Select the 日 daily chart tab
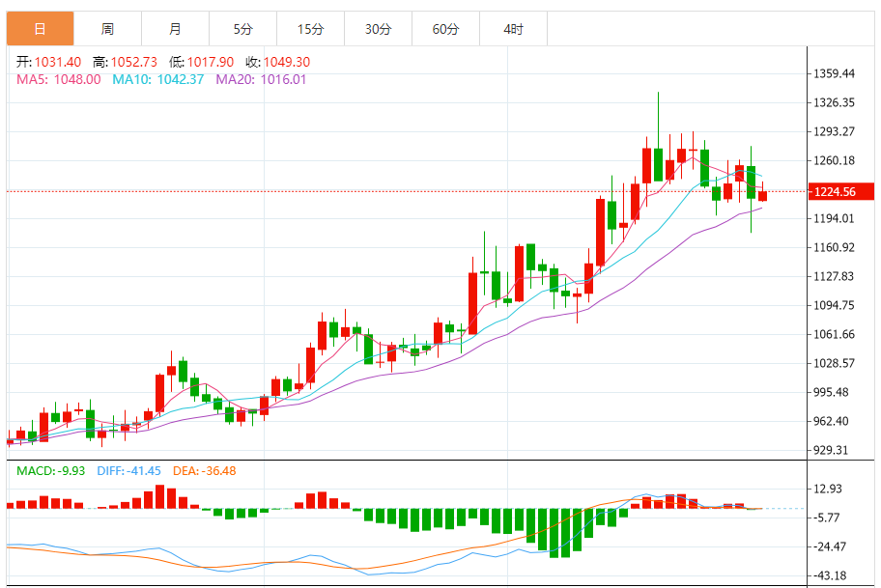 coord(40,29)
